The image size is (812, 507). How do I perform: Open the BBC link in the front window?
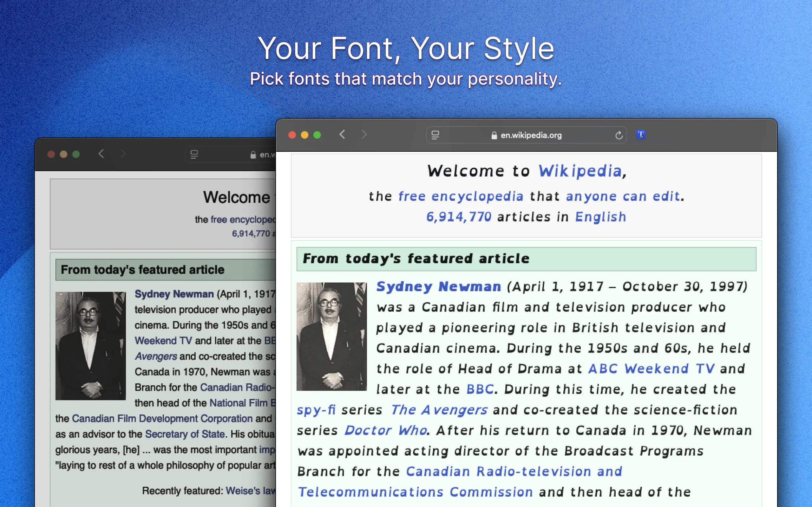click(x=480, y=390)
